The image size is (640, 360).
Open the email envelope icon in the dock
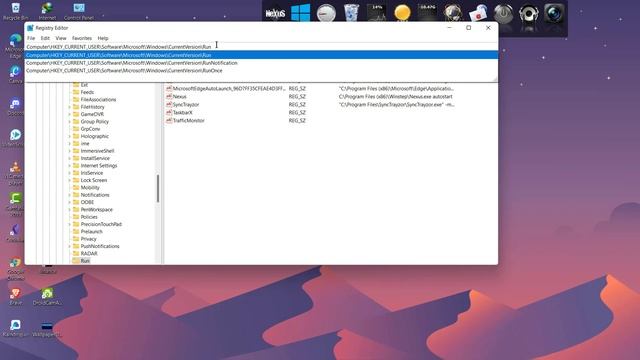click(x=478, y=13)
